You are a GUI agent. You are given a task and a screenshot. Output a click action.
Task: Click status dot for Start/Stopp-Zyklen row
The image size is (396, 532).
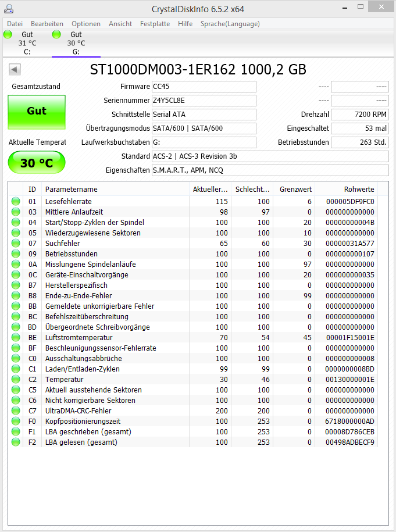(x=16, y=222)
